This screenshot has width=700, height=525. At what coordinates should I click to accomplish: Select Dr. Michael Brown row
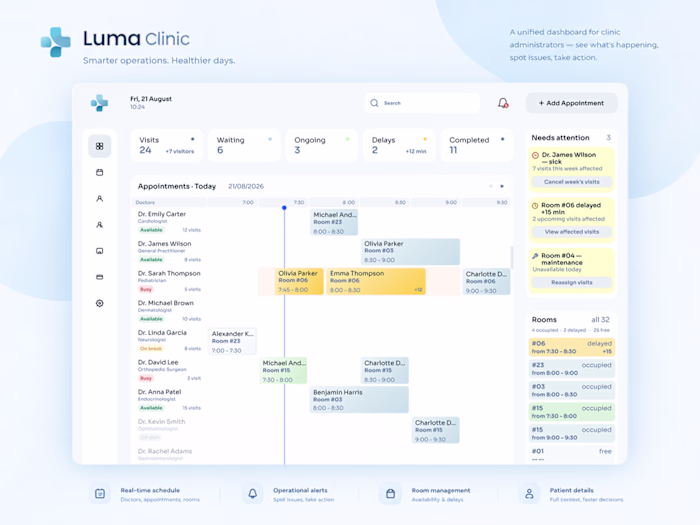click(169, 311)
